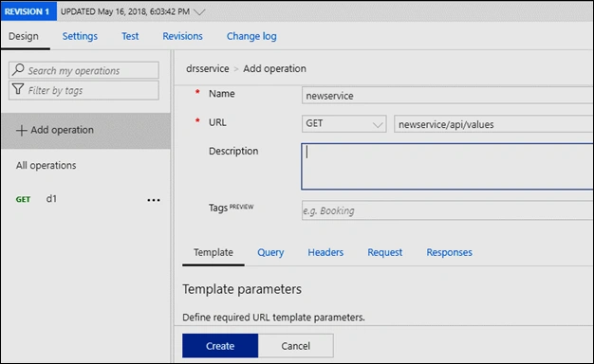The image size is (594, 364).
Task: Open the Responses sub-tab
Action: 449,252
